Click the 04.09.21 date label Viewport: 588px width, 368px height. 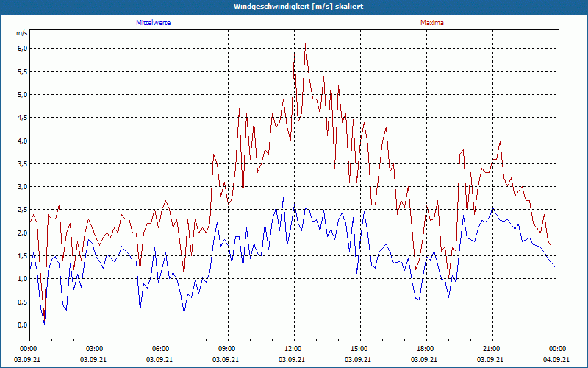pos(556,360)
